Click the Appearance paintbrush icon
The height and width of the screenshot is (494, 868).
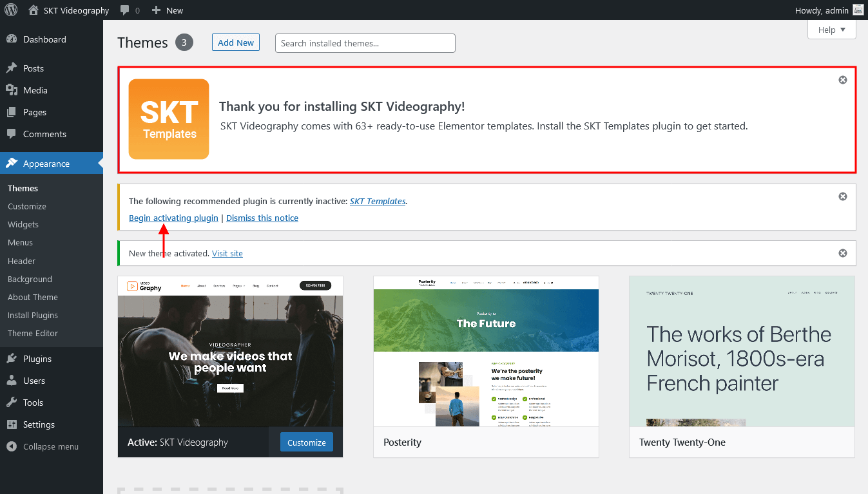12,164
